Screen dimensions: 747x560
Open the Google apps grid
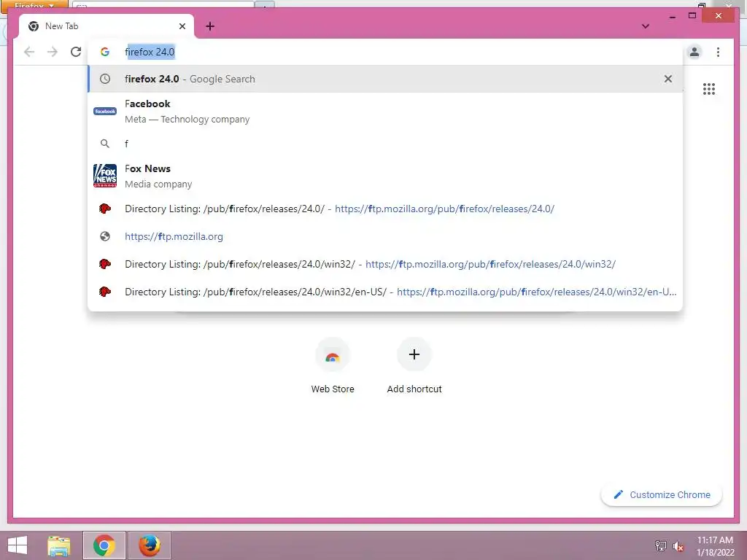coord(709,89)
